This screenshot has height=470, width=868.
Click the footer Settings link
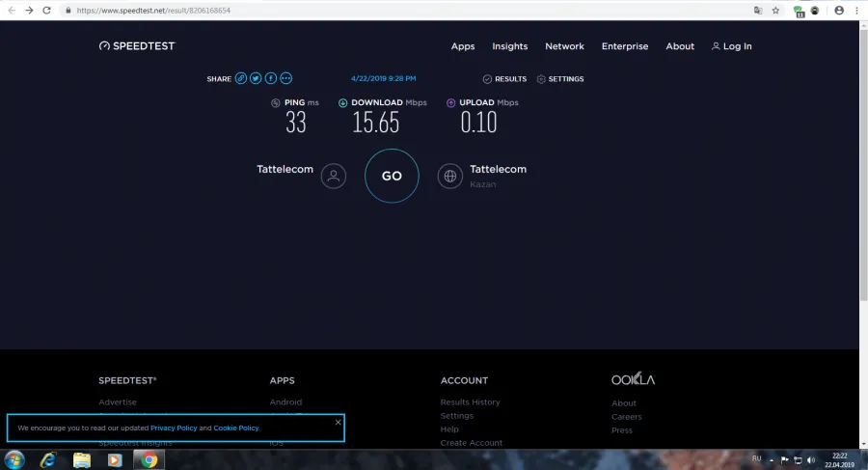457,416
